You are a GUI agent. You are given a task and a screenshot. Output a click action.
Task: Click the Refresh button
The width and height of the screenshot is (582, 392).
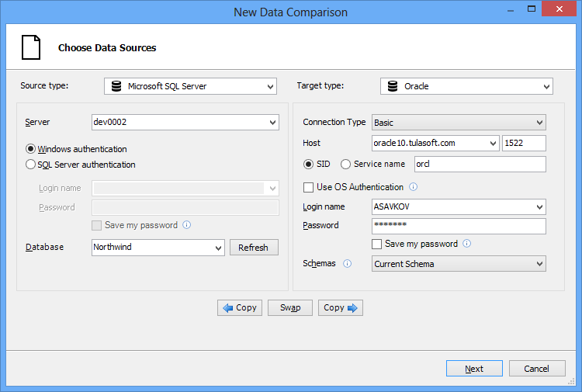pyautogui.click(x=254, y=247)
